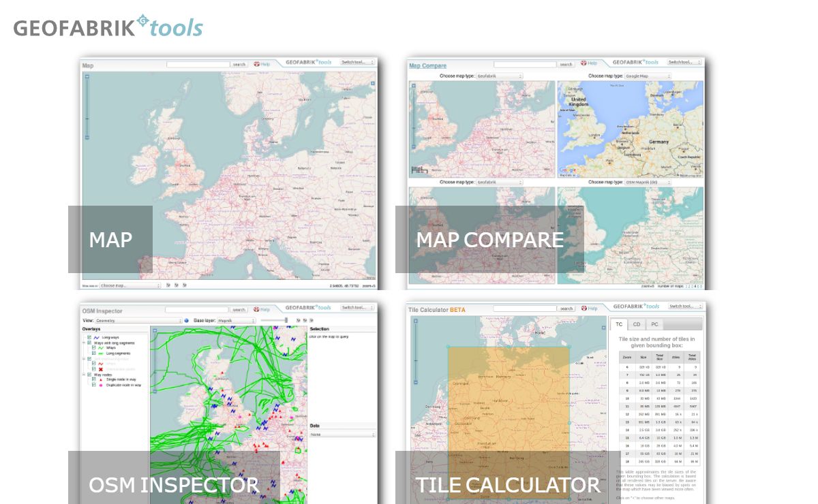818x504 pixels.
Task: Click search button in Map Compare thumbnail
Action: pyautogui.click(x=566, y=64)
